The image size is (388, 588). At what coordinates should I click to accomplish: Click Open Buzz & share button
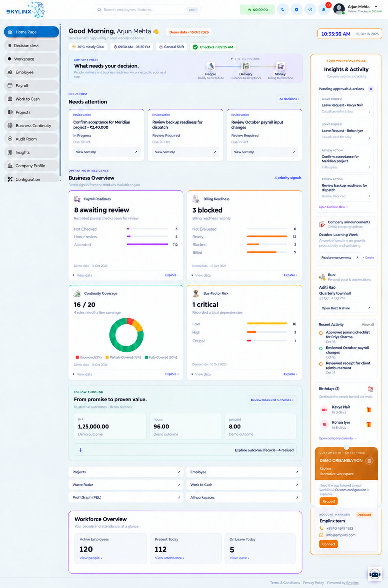click(x=346, y=308)
